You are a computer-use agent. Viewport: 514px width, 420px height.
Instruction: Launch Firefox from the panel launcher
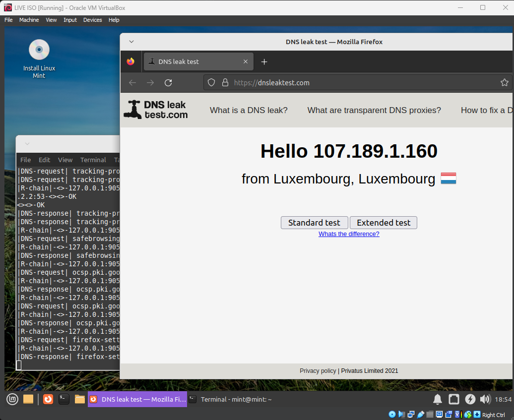[48, 399]
